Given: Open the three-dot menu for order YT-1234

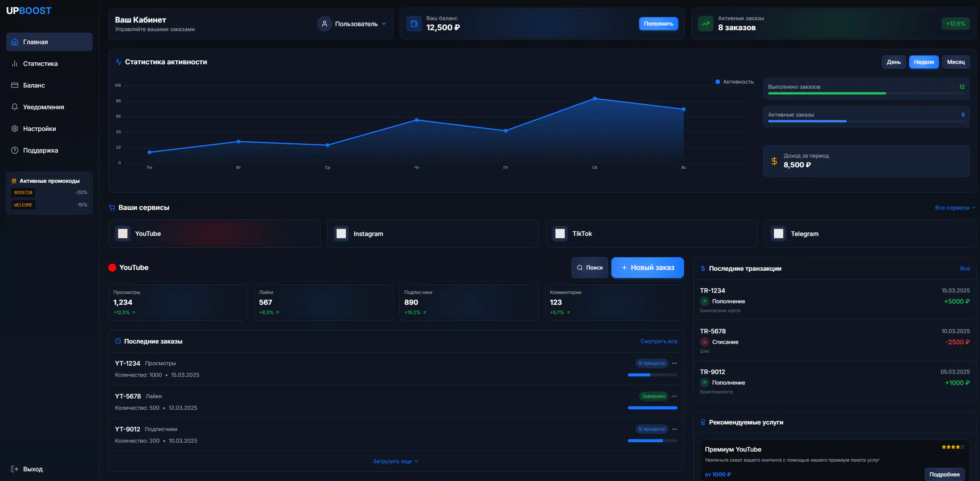Looking at the screenshot, I should [674, 363].
